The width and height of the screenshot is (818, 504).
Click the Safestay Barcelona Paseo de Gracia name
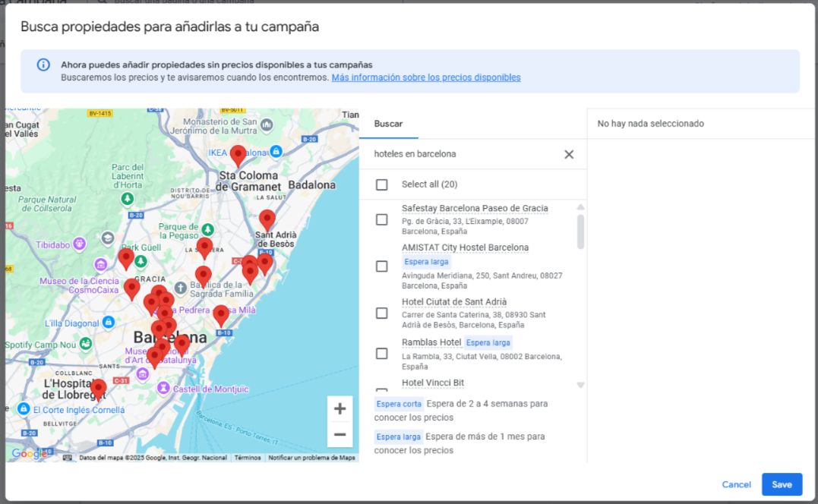[475, 209]
